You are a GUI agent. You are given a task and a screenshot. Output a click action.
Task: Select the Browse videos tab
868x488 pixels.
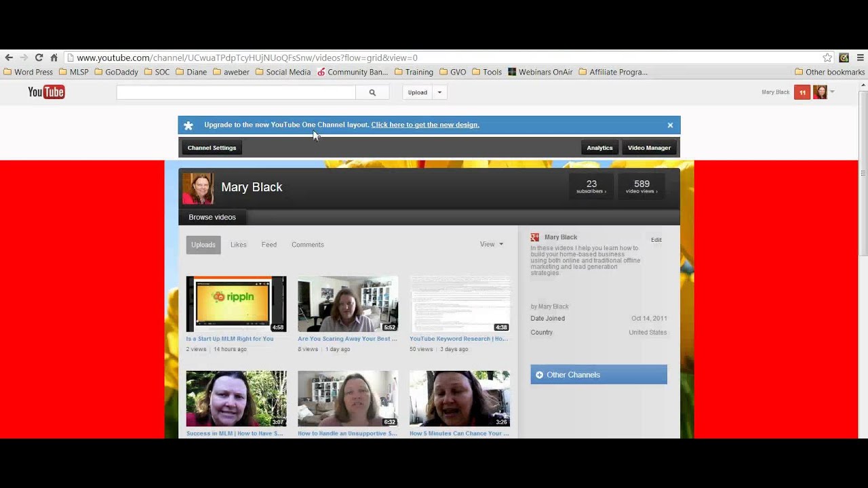pyautogui.click(x=212, y=217)
